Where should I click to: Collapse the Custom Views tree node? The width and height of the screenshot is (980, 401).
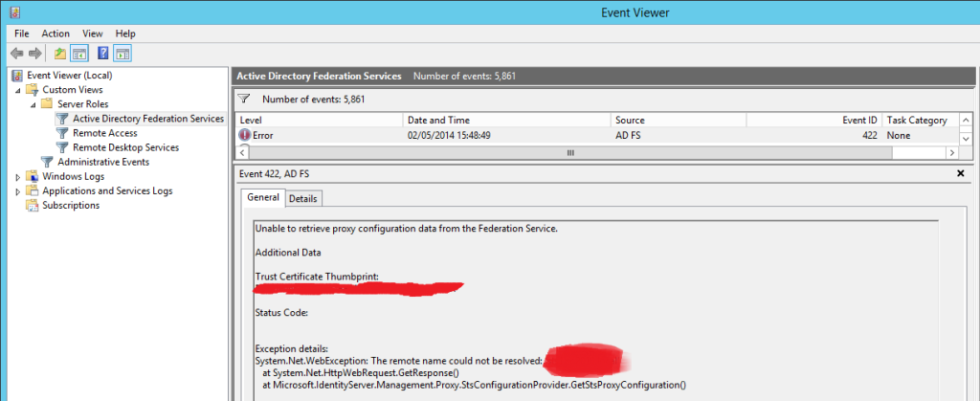pos(17,90)
